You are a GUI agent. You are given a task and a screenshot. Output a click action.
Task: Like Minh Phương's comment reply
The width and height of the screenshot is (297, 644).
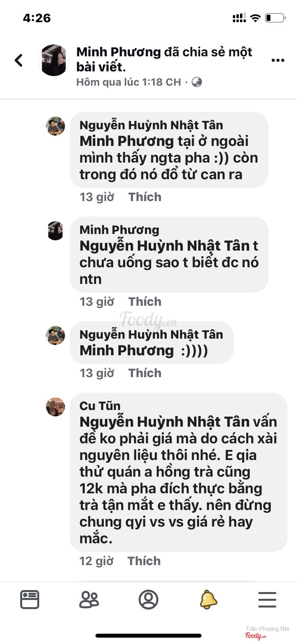point(145,302)
